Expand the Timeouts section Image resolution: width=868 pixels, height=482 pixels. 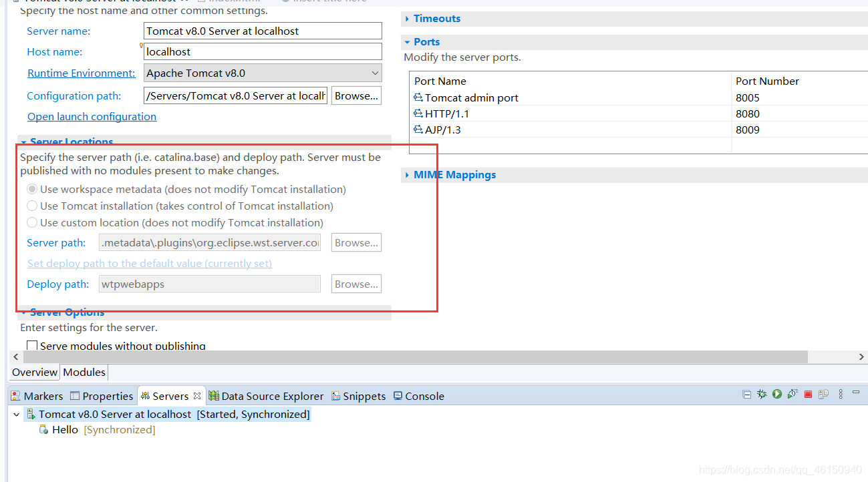coord(407,19)
